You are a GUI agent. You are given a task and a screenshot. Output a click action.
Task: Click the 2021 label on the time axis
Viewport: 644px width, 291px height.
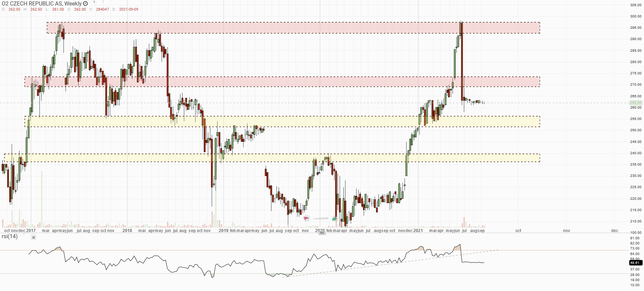coord(418,231)
